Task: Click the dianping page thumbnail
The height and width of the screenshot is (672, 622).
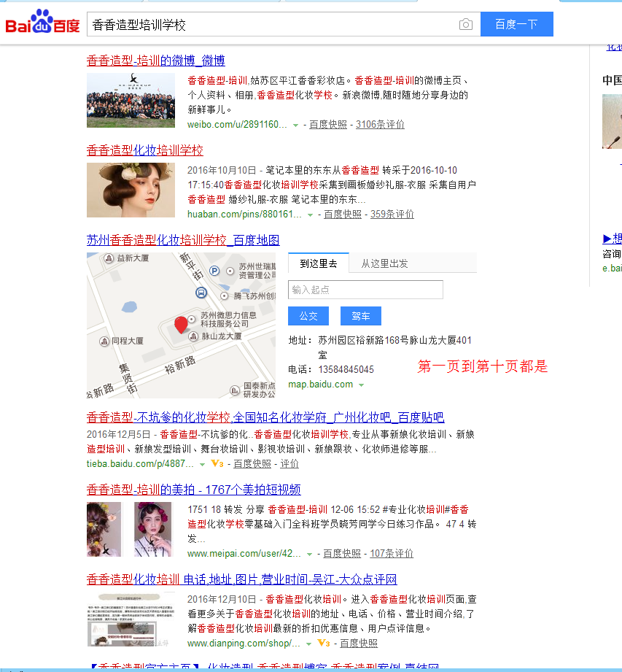Action: pos(131,619)
